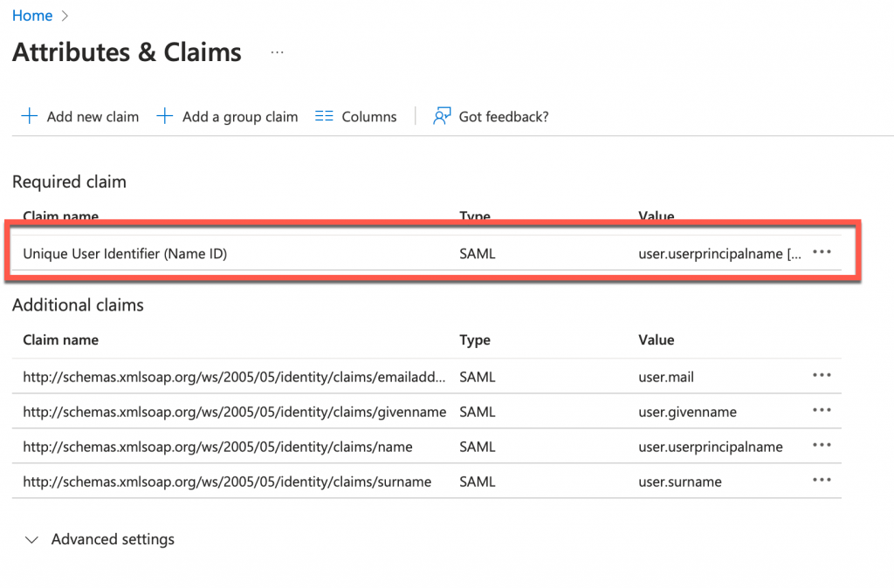
Task: Navigate back using the Home breadcrumb link
Action: point(32,15)
